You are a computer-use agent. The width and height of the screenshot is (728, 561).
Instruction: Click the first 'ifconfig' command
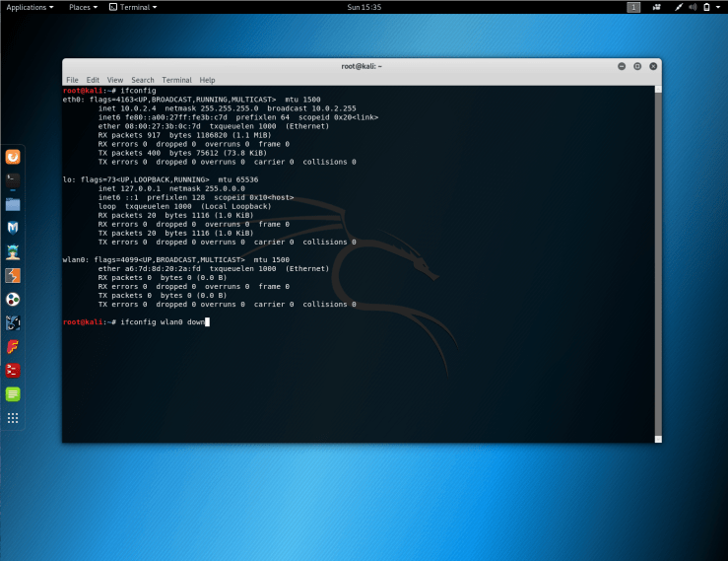138,91
